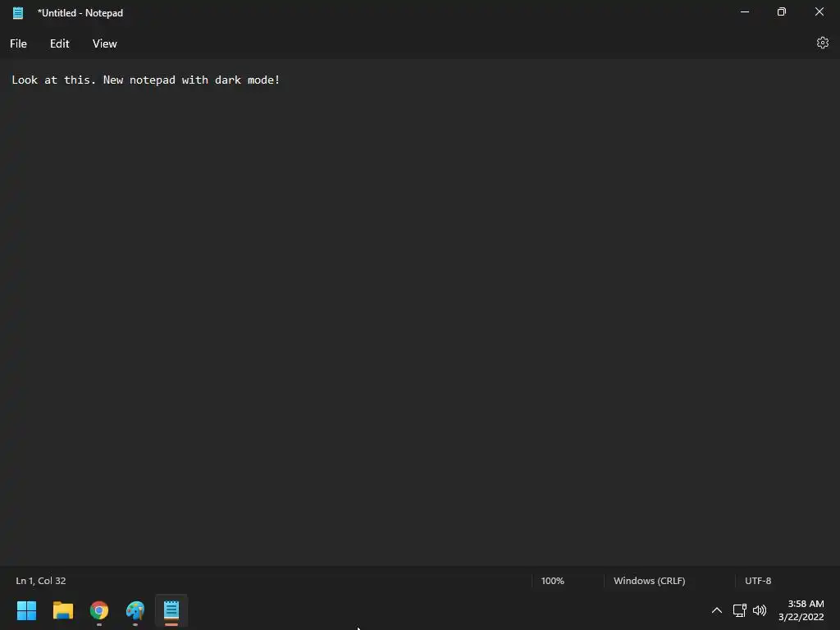Switch to Google Chrome in the taskbar
The height and width of the screenshot is (630, 840).
(x=99, y=610)
